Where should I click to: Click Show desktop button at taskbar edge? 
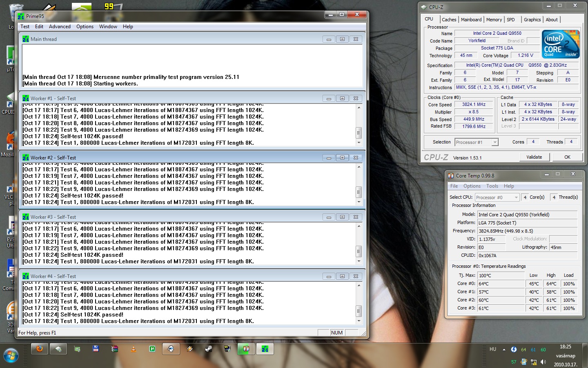[x=585, y=355]
